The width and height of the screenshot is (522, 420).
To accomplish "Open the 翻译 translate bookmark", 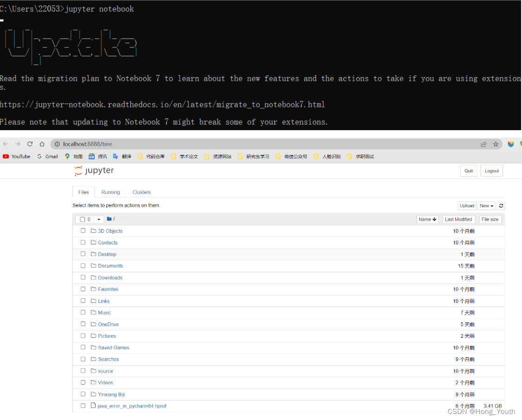I will (122, 157).
